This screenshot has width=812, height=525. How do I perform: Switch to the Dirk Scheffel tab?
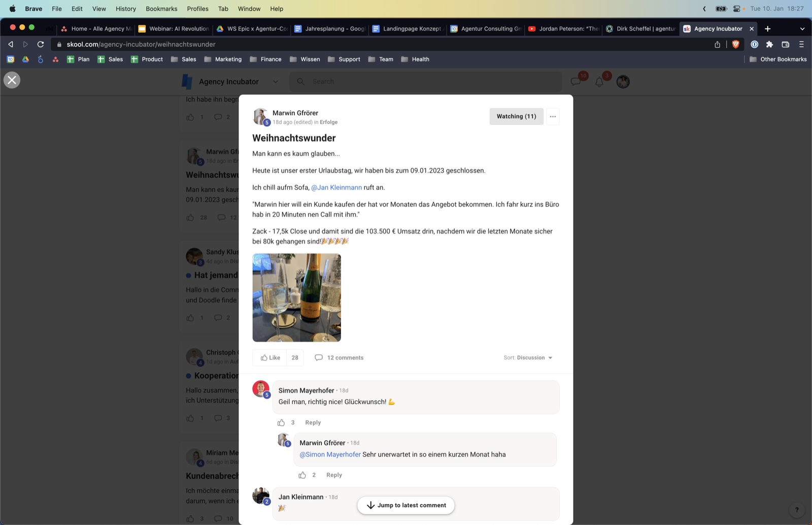click(x=641, y=29)
